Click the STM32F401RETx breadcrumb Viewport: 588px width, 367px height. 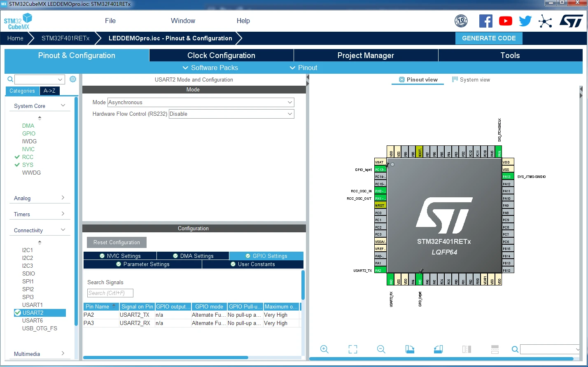point(65,38)
